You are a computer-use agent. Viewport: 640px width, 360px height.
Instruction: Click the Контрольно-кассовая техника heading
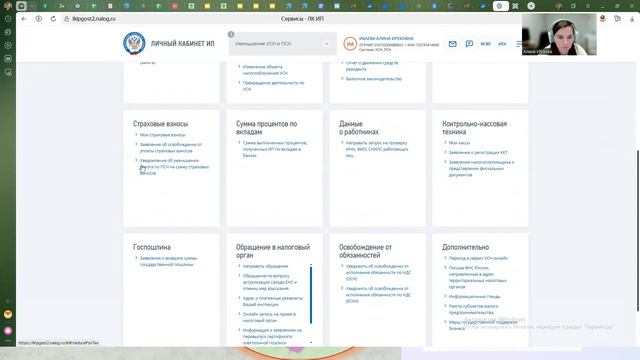click(474, 128)
